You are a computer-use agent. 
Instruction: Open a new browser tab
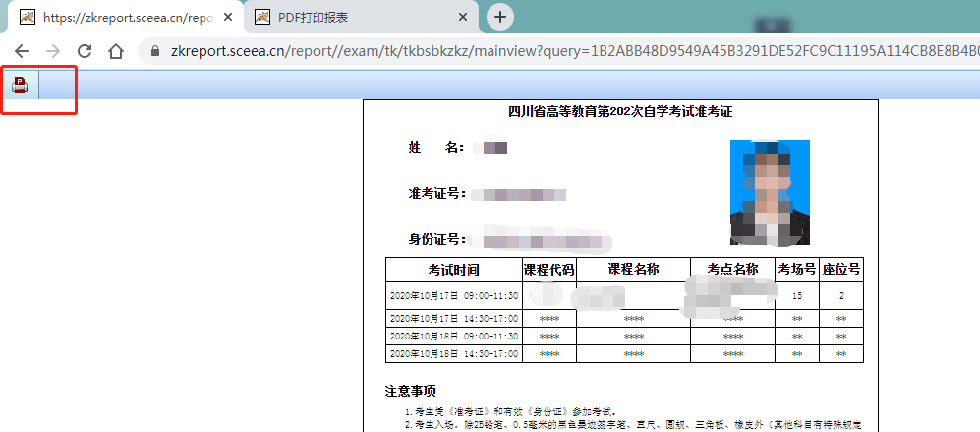500,17
